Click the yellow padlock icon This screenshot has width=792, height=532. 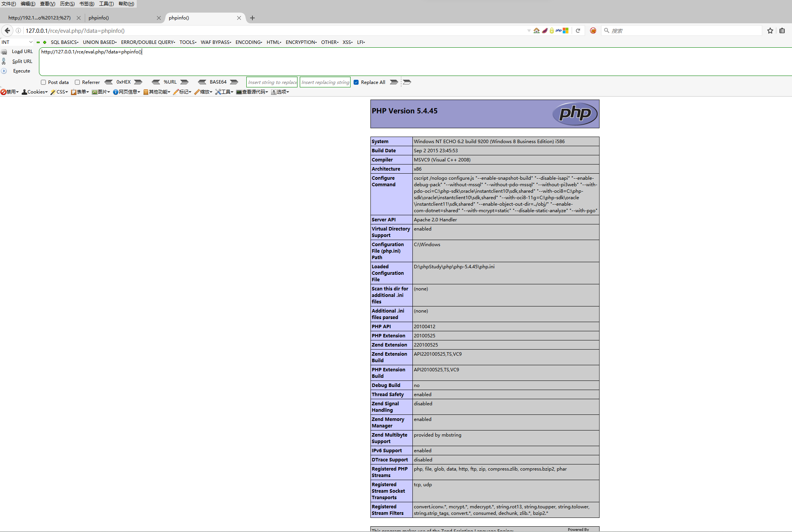(x=552, y=31)
